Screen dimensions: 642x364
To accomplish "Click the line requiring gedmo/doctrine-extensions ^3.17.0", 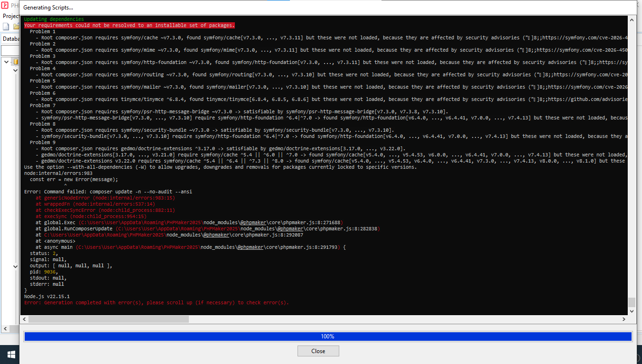I will [220, 148].
